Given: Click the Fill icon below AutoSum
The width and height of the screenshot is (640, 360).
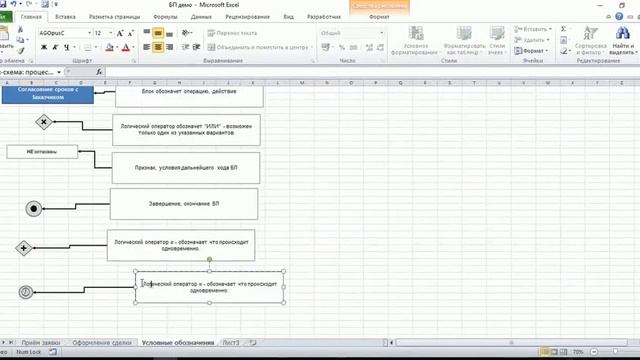Looking at the screenshot, I should tap(564, 40).
